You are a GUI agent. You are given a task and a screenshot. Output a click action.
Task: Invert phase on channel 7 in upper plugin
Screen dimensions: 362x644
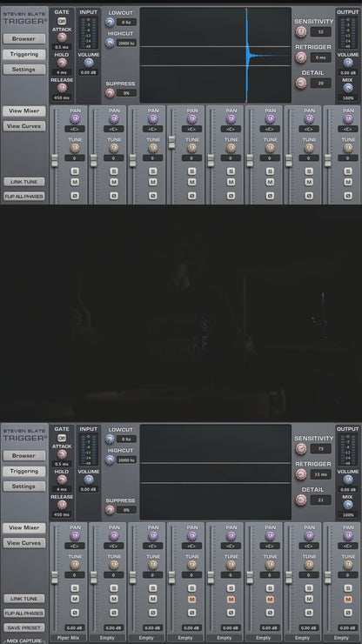[309, 196]
